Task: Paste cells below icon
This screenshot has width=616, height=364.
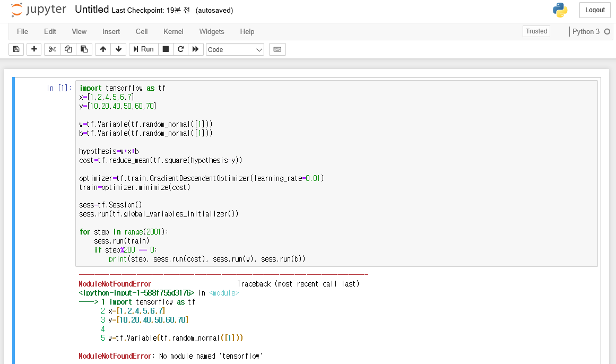Action: [x=84, y=49]
